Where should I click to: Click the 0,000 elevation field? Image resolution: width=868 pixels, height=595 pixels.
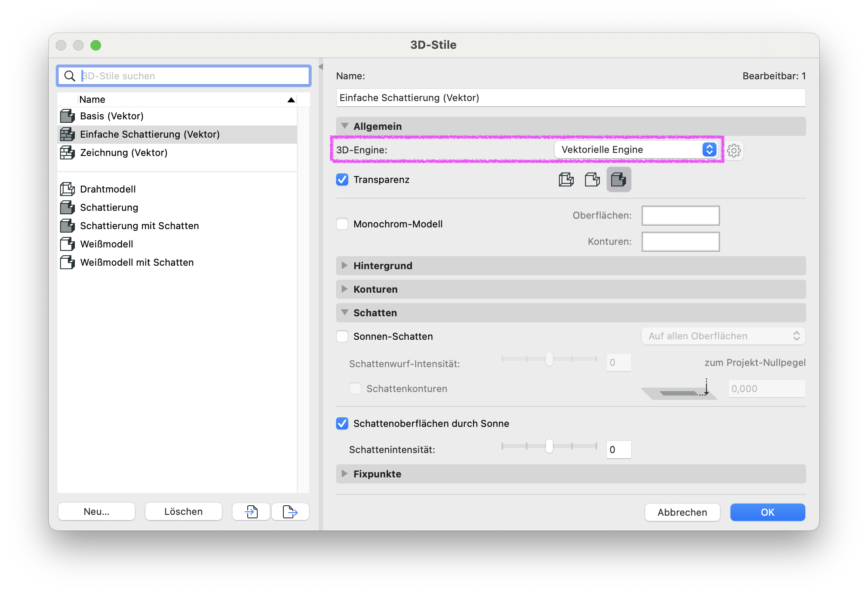pos(767,389)
